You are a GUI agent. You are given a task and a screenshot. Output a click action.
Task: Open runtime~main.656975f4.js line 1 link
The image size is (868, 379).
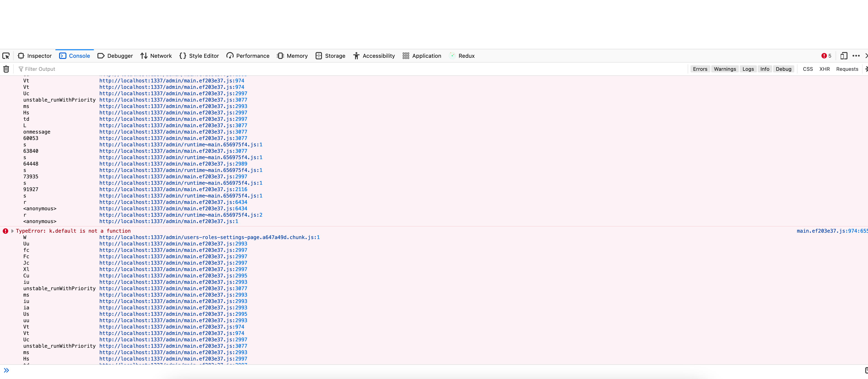point(181,144)
